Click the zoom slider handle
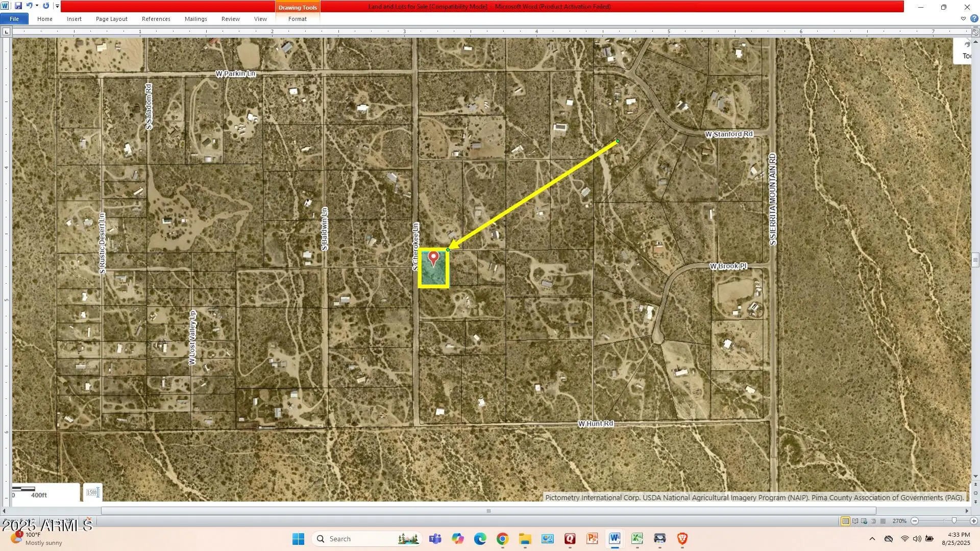Screen dimensions: 980x551 954,521
